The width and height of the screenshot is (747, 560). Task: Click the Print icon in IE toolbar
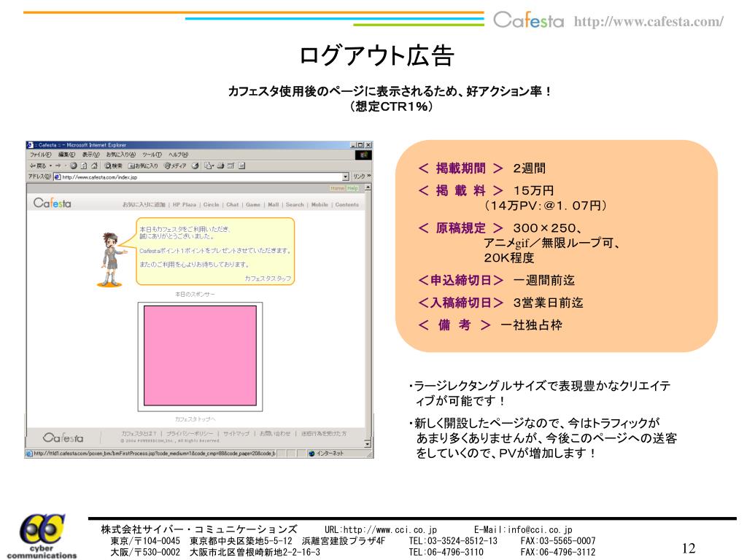220,166
